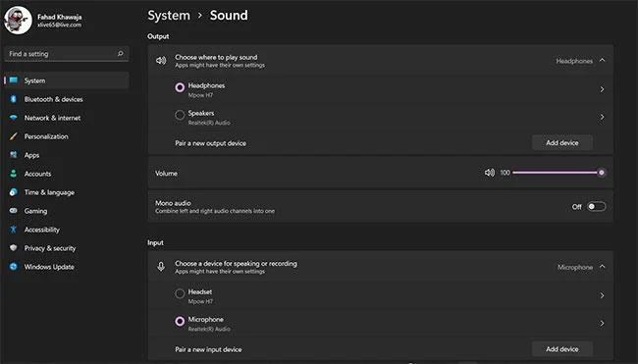This screenshot has width=638, height=364.
Task: Click the Windows Update icon
Action: (x=14, y=267)
